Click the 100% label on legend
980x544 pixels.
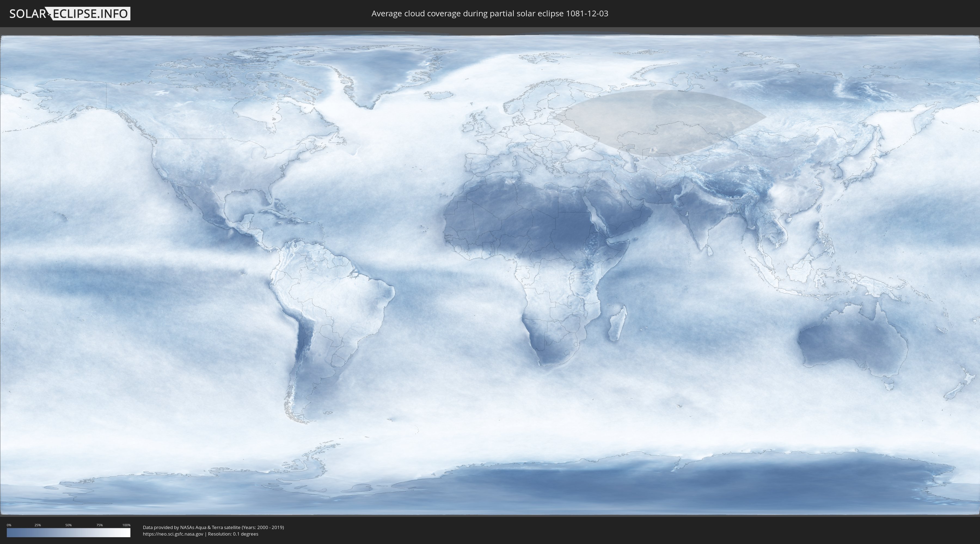126,525
